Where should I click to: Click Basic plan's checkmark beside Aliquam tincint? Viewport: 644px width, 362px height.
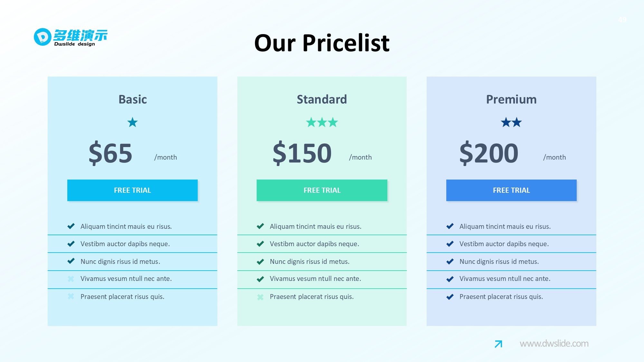coord(71,226)
